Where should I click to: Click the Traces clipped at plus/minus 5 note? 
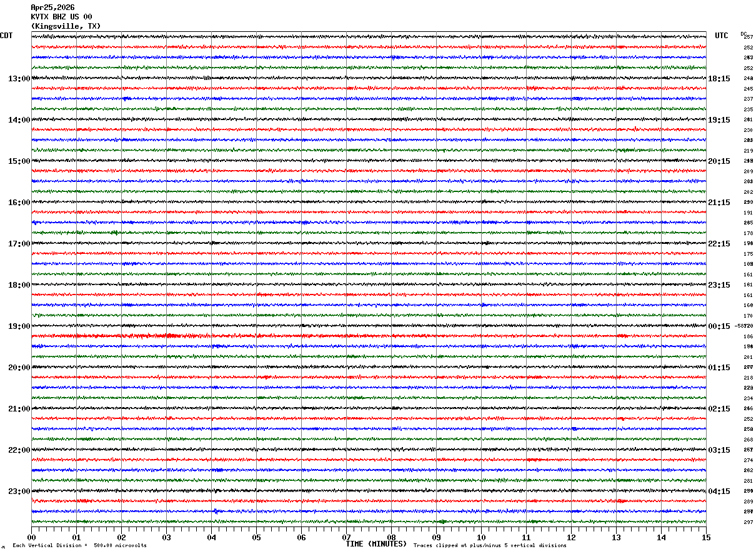(x=490, y=546)
